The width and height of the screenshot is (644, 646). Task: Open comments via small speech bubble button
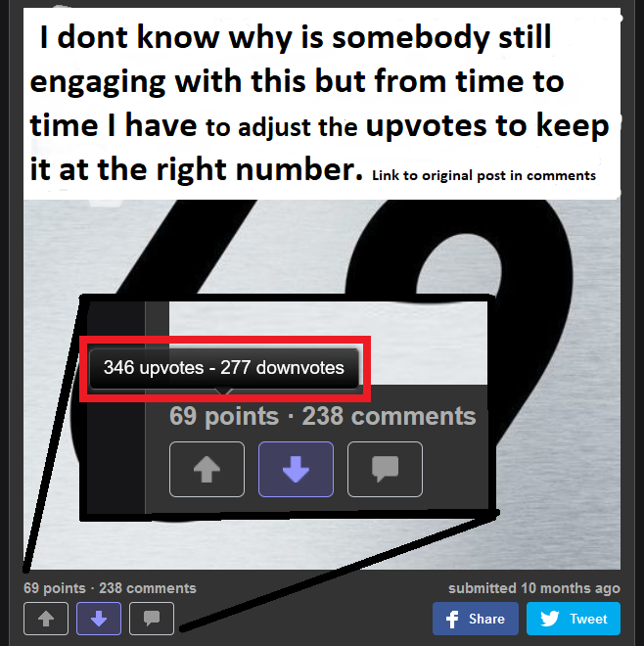pos(152,619)
